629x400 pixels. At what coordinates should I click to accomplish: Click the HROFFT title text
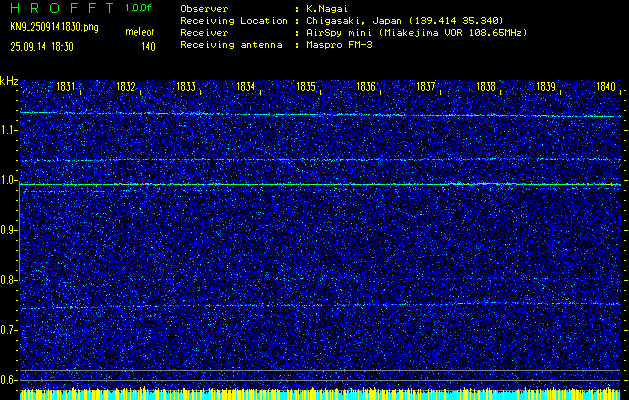click(x=61, y=8)
